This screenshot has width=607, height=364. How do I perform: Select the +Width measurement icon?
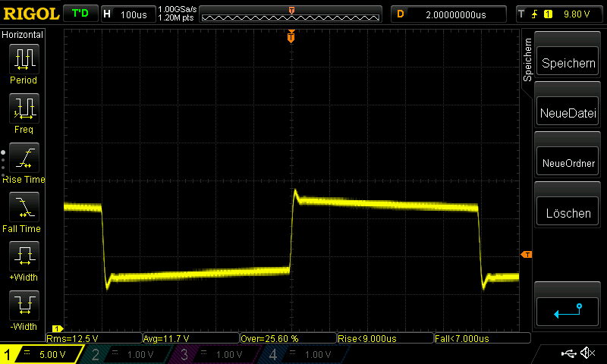coord(23,256)
